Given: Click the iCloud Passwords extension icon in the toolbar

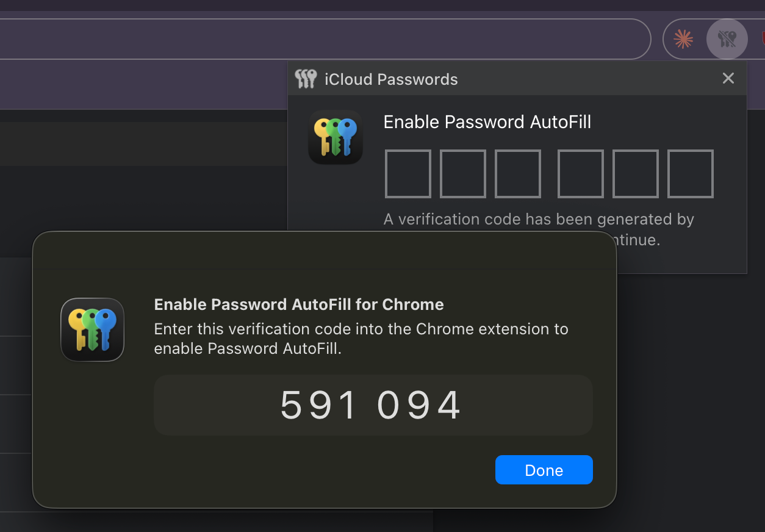Looking at the screenshot, I should [x=727, y=38].
